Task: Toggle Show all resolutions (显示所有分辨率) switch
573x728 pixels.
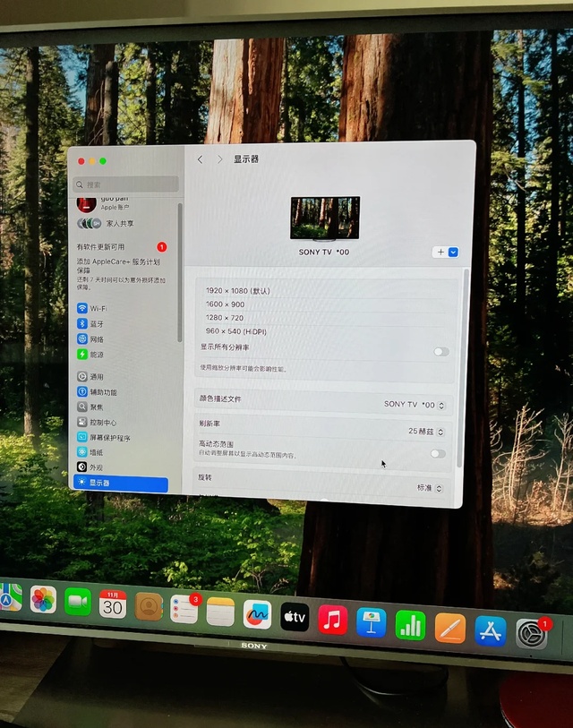Action: (x=441, y=352)
